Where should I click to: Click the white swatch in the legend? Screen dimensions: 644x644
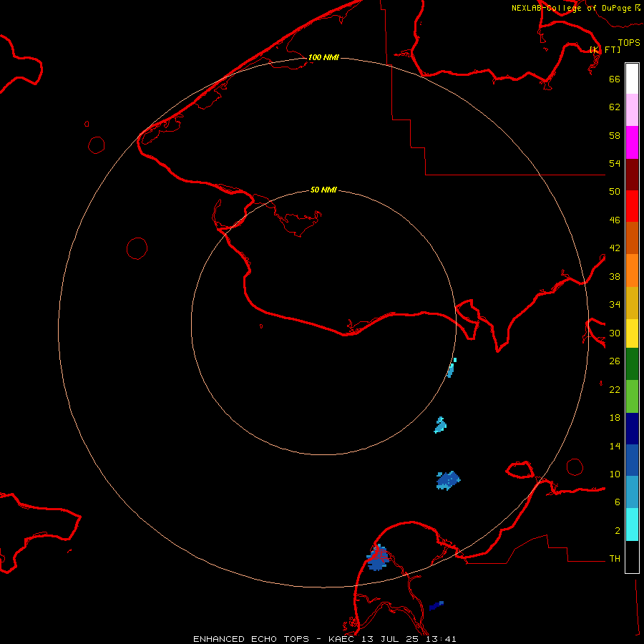pos(632,79)
